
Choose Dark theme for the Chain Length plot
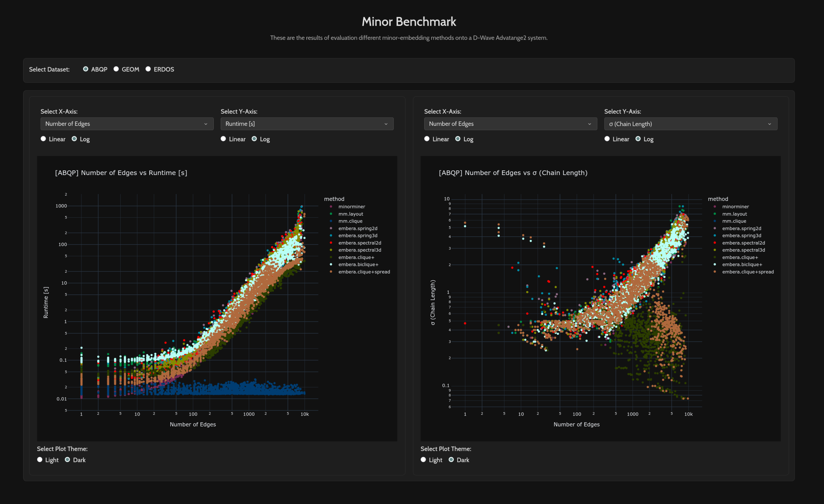(451, 460)
